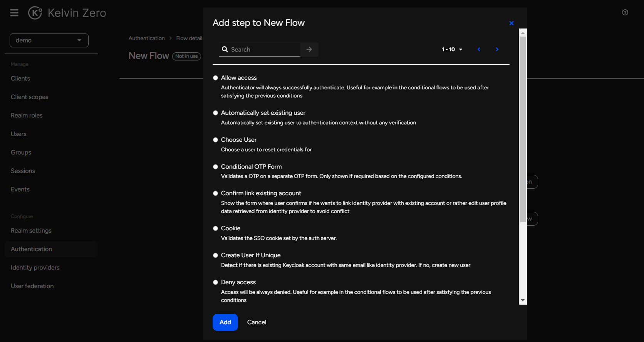This screenshot has height=342, width=644.
Task: Open Client scopes in the sidebar
Action: click(x=30, y=97)
